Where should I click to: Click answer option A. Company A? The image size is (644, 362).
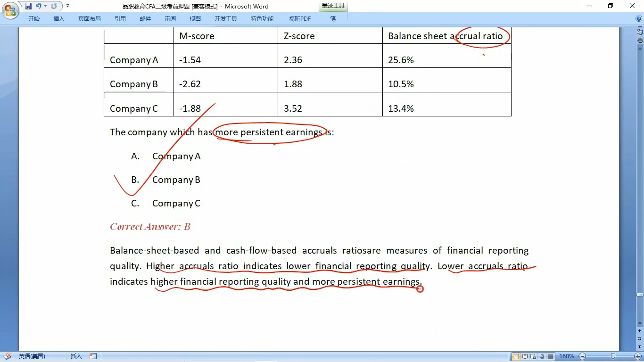coord(166,156)
